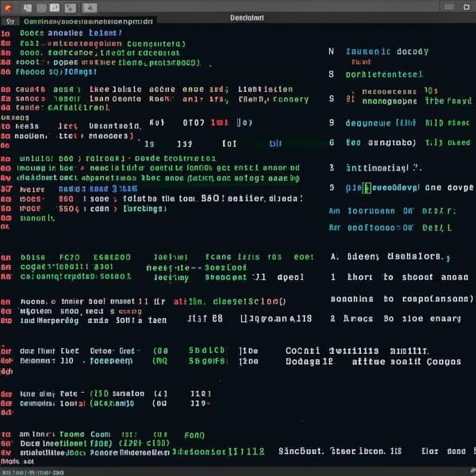The image size is (476, 476).
Task: Click the 'Sanchout.' text on the bottom line
Action: [x=301, y=451]
